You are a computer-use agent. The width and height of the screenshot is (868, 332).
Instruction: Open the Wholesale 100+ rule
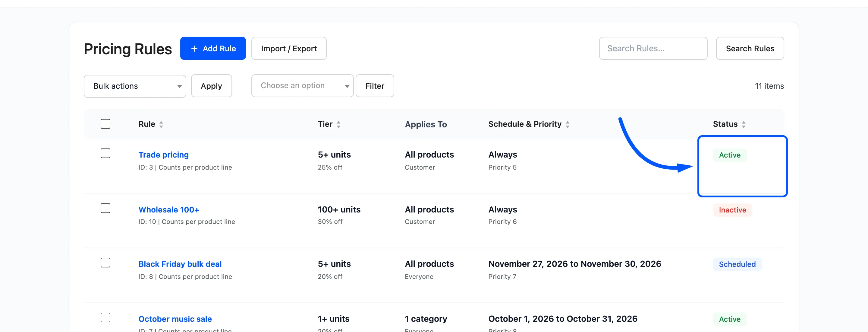(x=168, y=209)
